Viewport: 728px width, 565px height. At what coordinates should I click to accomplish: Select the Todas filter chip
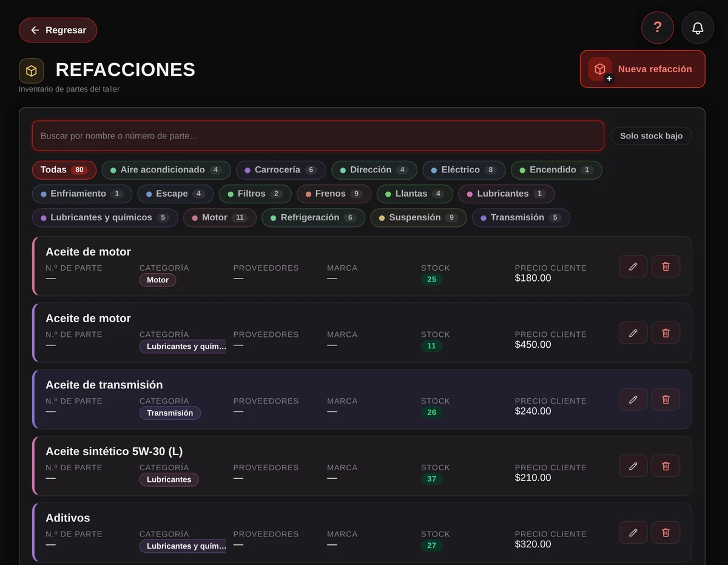(x=64, y=170)
